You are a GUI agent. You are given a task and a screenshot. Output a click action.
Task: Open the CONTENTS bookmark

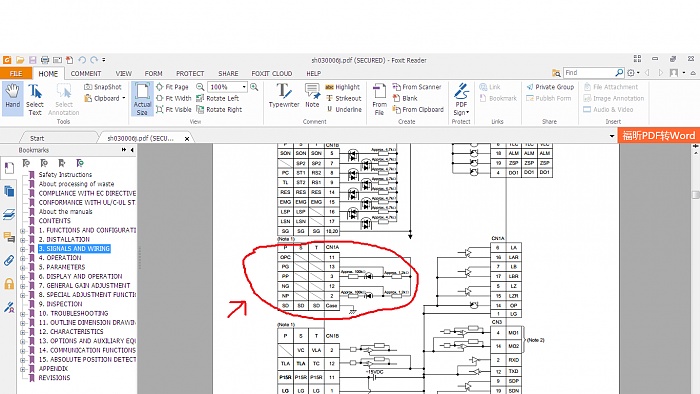point(54,221)
